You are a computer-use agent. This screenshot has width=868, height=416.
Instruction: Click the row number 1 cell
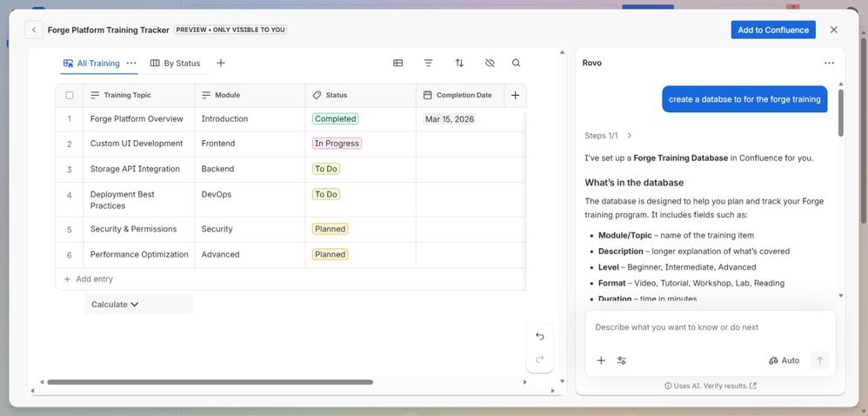point(70,119)
